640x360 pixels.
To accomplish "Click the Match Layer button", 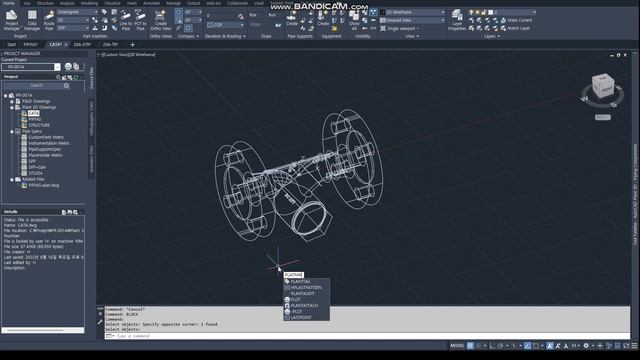I will coord(515,28).
